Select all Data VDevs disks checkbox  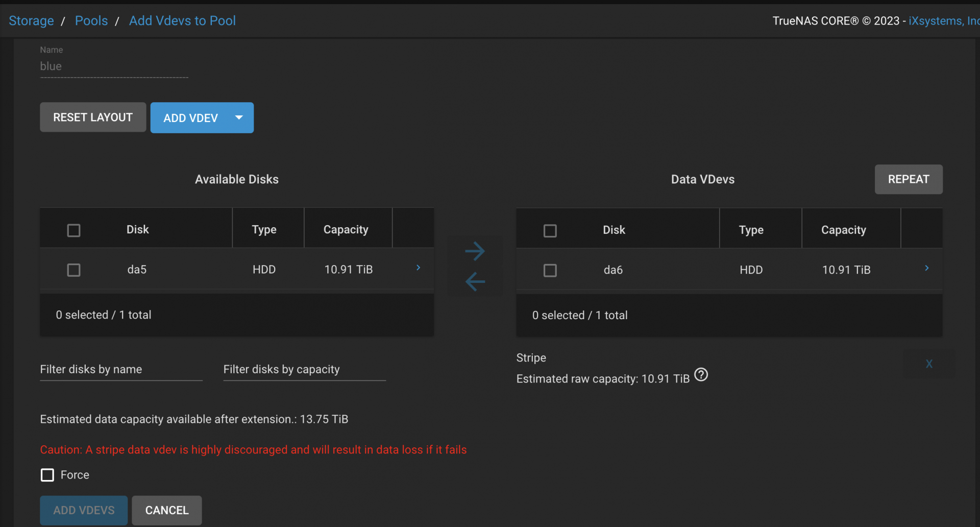coord(550,231)
